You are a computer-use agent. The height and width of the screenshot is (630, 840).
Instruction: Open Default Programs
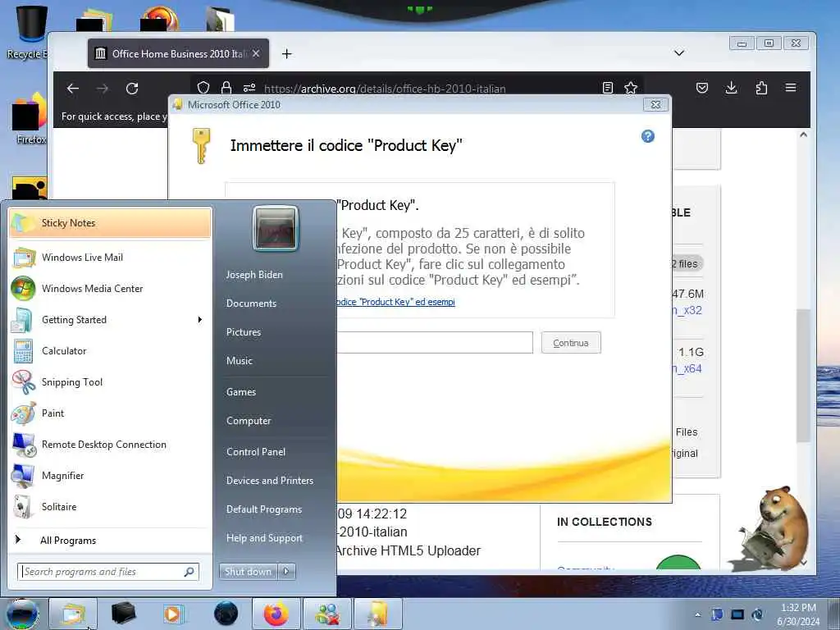(264, 509)
